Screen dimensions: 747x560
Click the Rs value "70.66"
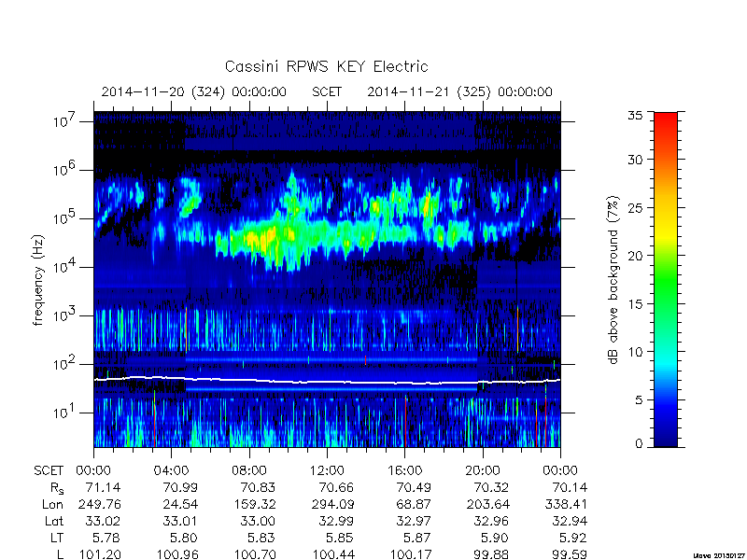[x=336, y=487]
